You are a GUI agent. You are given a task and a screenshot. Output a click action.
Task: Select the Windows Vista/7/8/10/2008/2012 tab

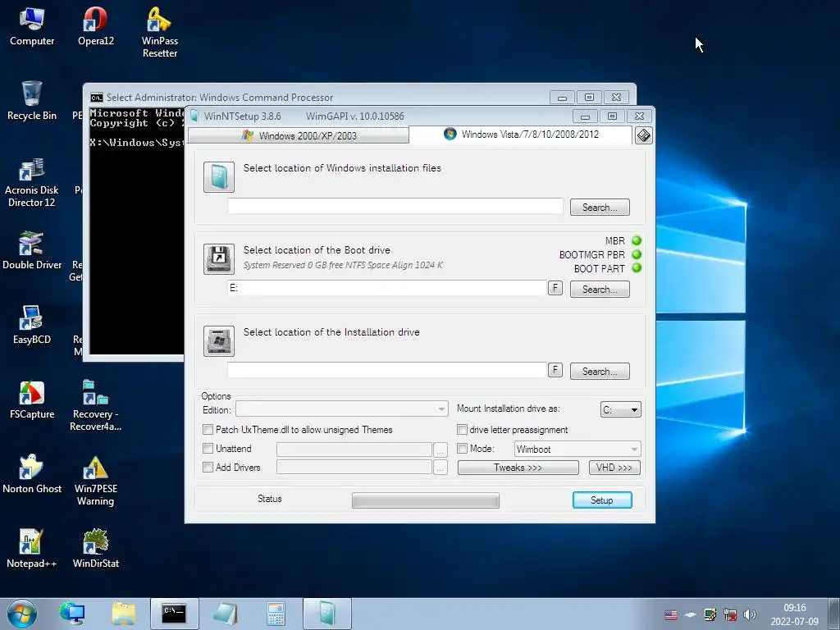pos(521,134)
